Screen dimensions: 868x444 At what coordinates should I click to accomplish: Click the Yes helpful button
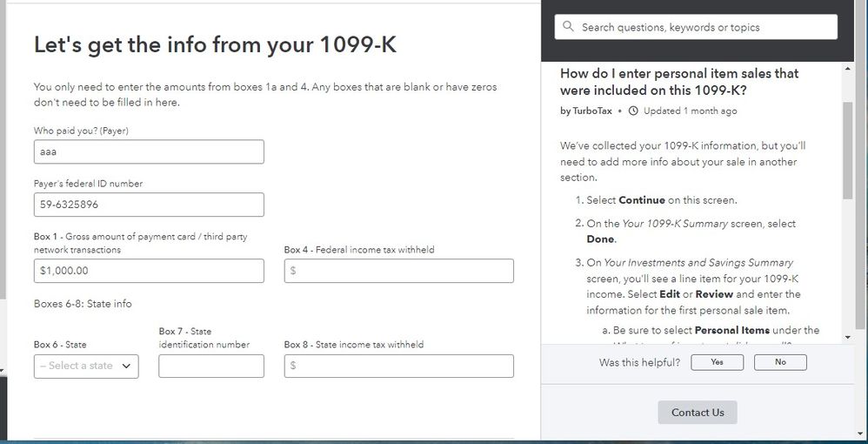coord(717,362)
